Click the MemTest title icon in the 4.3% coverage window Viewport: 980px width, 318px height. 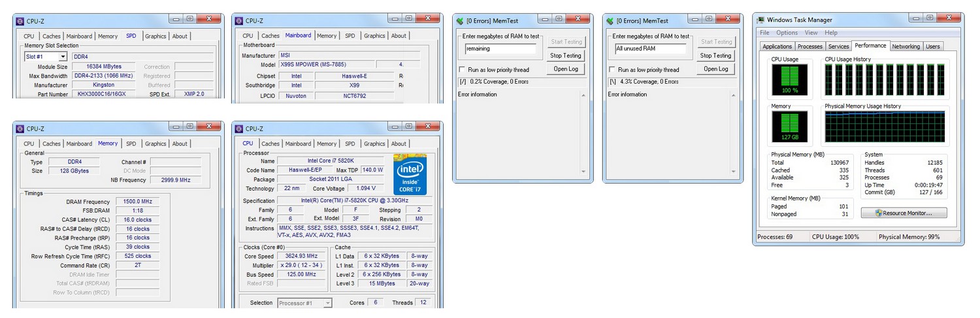tap(610, 20)
